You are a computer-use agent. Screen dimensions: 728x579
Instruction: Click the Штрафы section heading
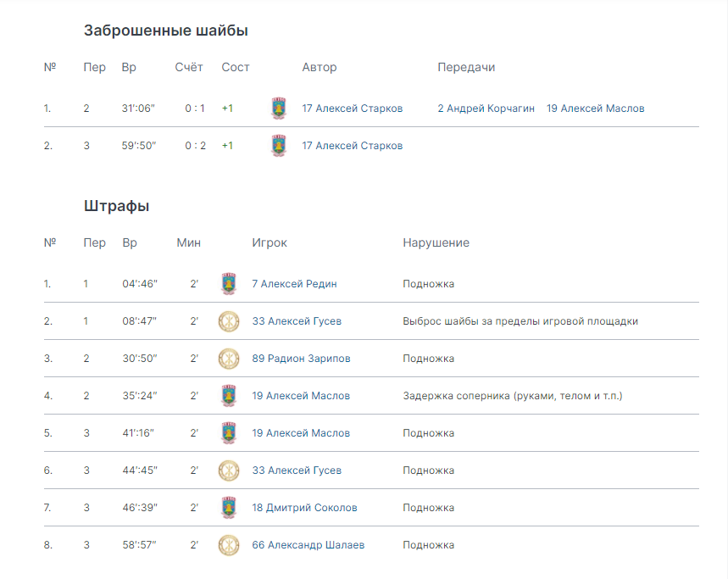(x=117, y=206)
